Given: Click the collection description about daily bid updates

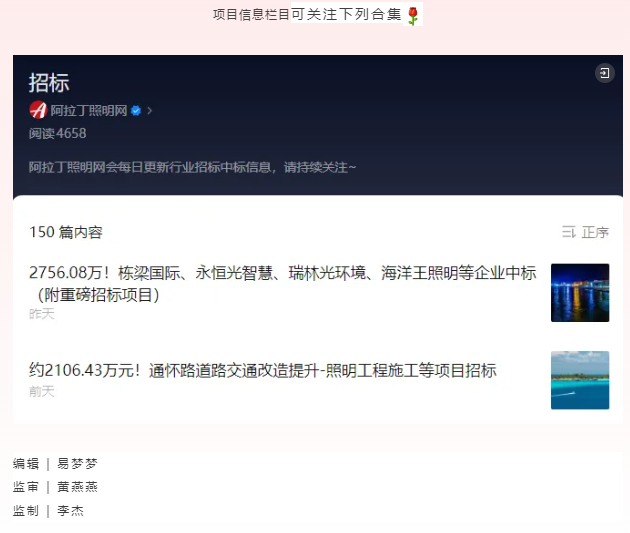Looking at the screenshot, I should (192, 167).
